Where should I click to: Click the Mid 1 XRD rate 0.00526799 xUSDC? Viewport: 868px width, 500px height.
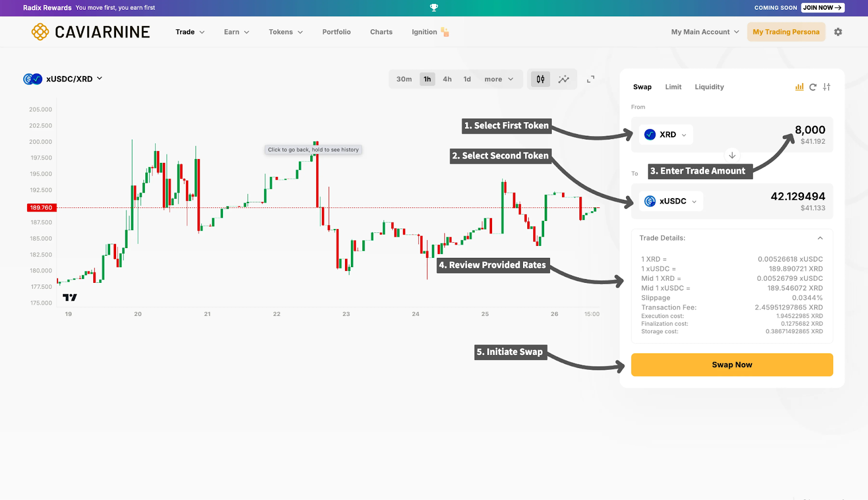790,279
